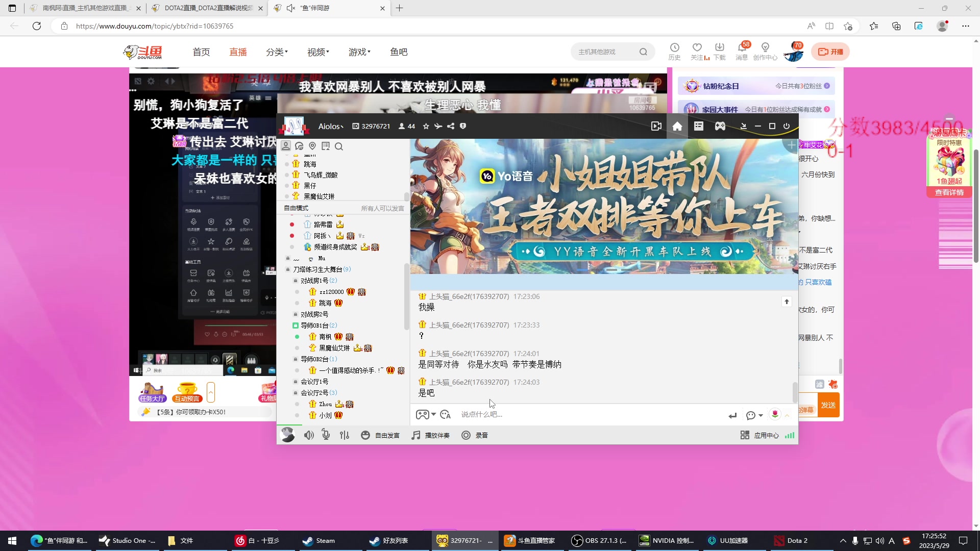
Task: Unmute the browser tab audio icon
Action: click(291, 8)
